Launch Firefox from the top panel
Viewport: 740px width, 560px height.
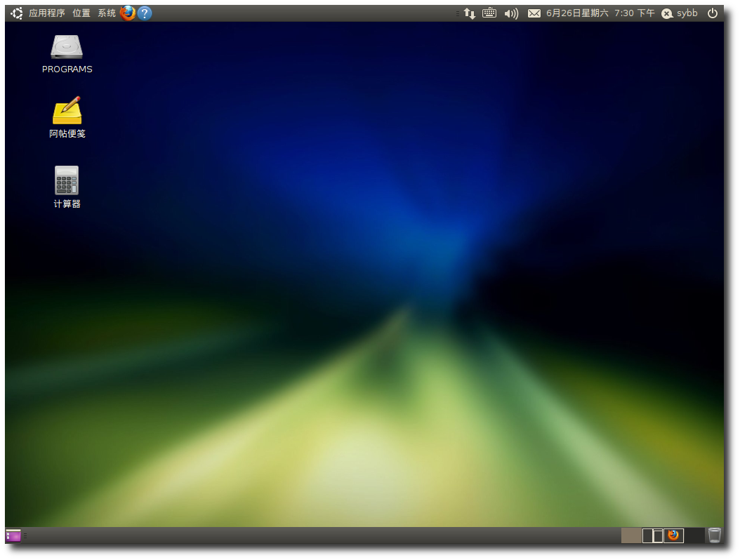click(127, 13)
